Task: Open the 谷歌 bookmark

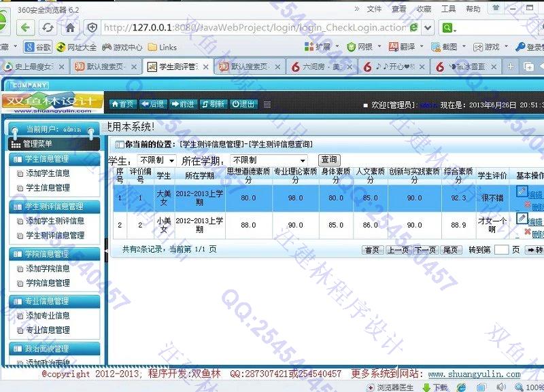Action: pyautogui.click(x=37, y=47)
